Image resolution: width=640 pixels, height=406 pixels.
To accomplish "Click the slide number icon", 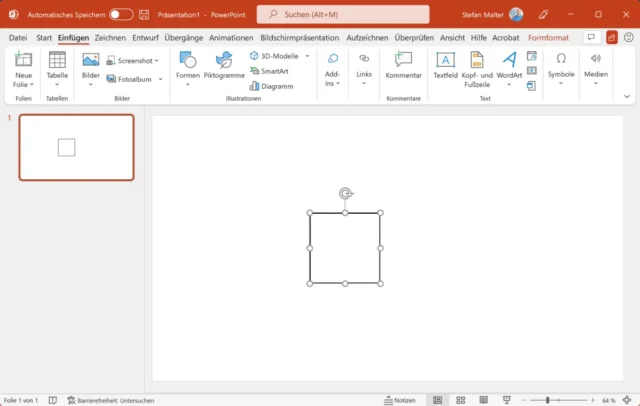I will click(531, 71).
